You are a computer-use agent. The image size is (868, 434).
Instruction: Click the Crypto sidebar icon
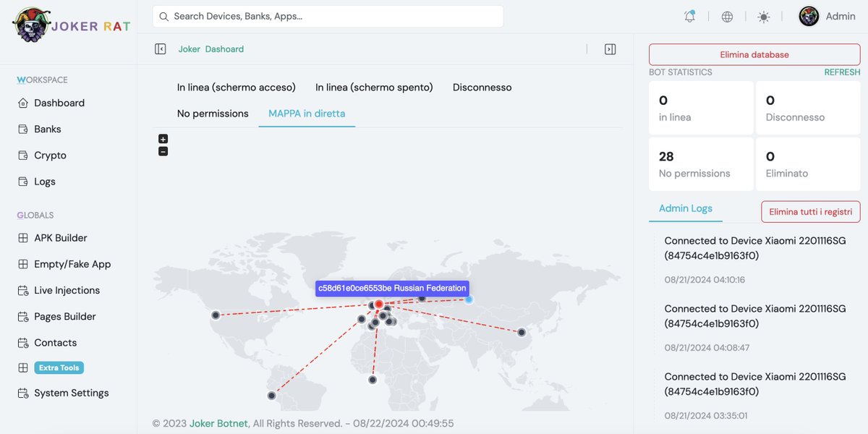(22, 155)
